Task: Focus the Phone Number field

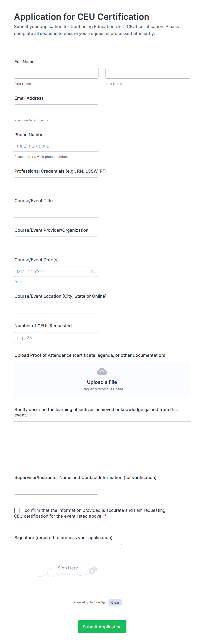Action: pos(56,146)
